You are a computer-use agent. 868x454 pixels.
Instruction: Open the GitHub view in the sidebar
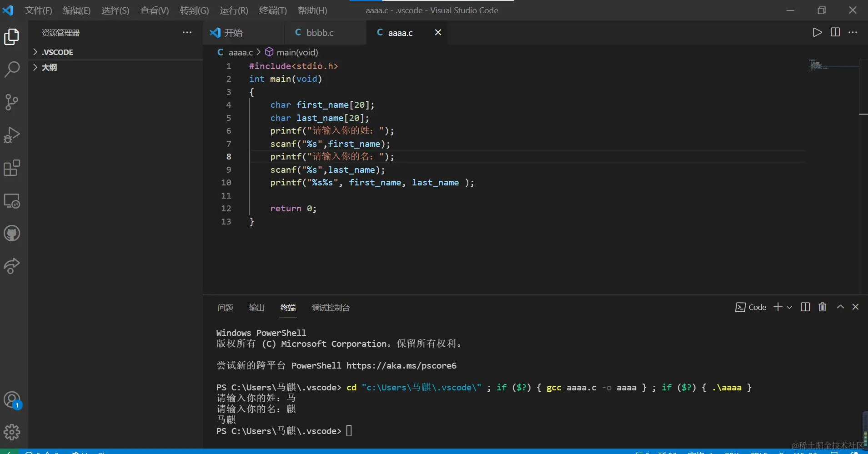pyautogui.click(x=12, y=233)
